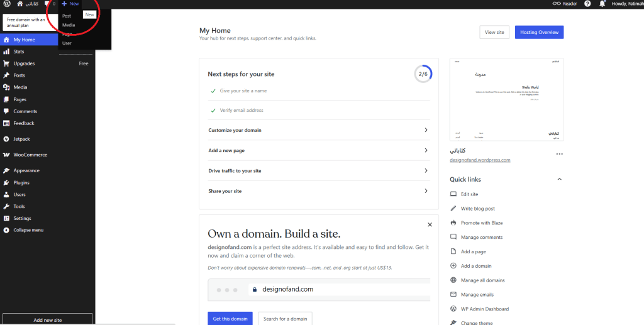The height and width of the screenshot is (325, 644).
Task: Open Reader from the top bar
Action: click(565, 4)
